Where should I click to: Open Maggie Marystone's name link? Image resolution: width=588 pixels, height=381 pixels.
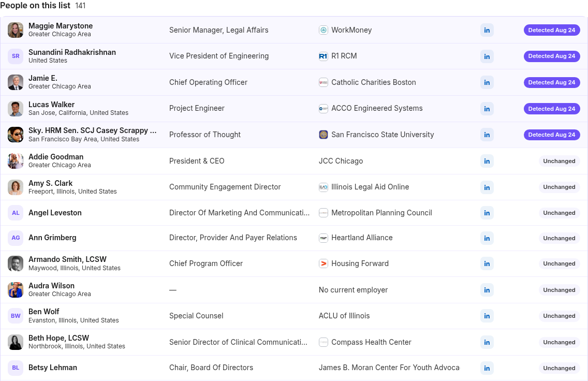pos(61,26)
